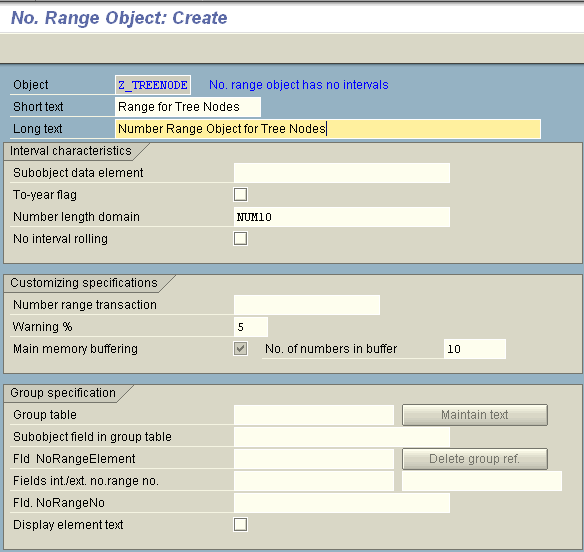584x552 pixels.
Task: Select the Interval characteristics group header
Action: (71, 151)
